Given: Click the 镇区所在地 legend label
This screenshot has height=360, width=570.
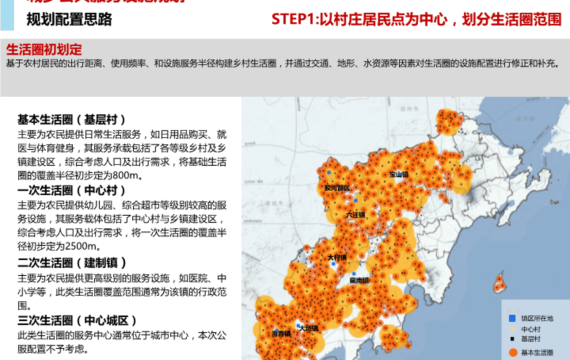Looking at the screenshot, I should pyautogui.click(x=537, y=319).
